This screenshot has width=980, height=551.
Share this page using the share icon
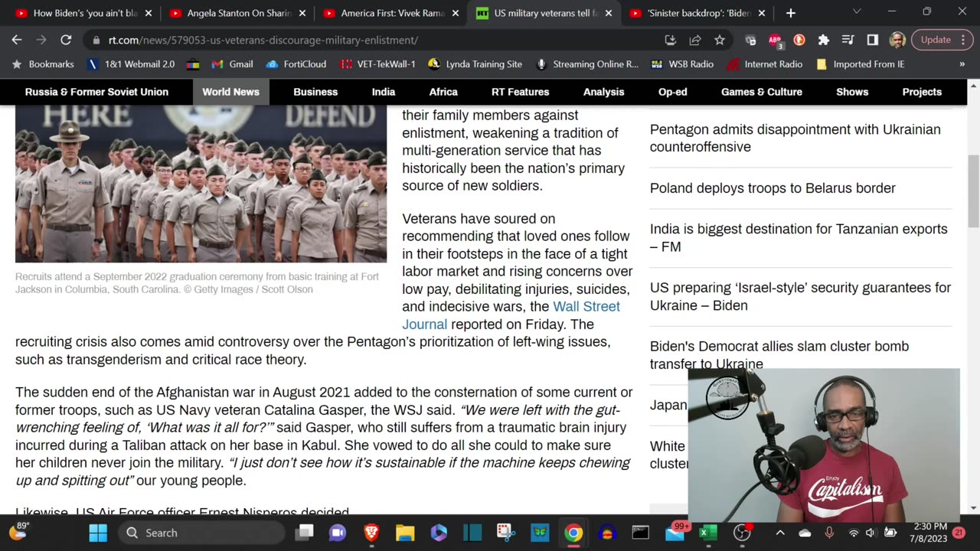[695, 40]
